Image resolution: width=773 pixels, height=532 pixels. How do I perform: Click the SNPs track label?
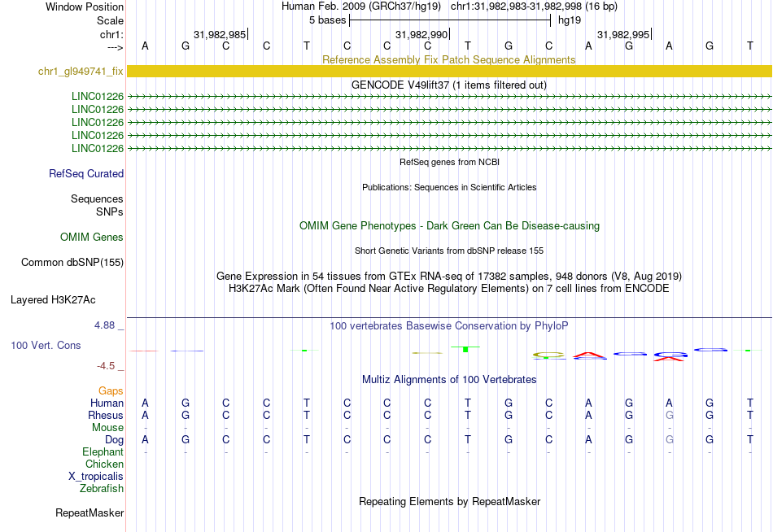[x=110, y=211]
